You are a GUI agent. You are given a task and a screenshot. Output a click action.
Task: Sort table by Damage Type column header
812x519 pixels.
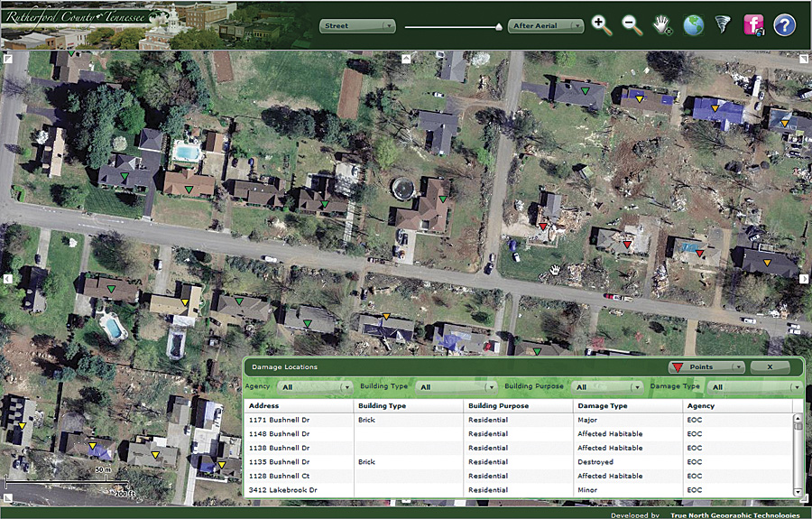click(628, 405)
